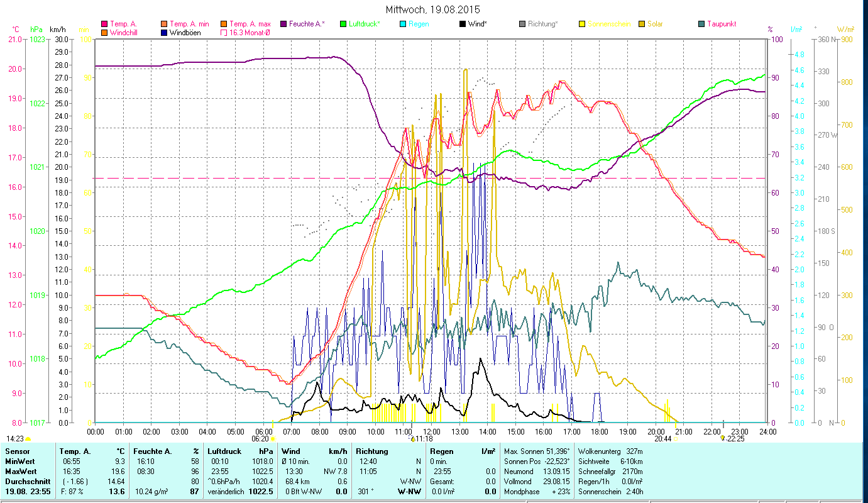Click the gray Richtung* legend swatch
Image resolution: width=868 pixels, height=503 pixels.
tap(523, 25)
